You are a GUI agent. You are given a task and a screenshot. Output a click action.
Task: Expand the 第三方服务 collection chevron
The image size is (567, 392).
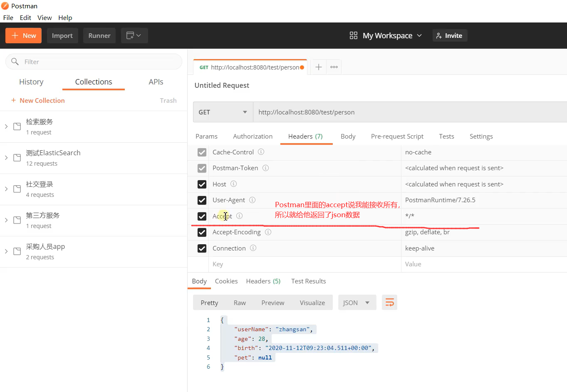coord(6,220)
